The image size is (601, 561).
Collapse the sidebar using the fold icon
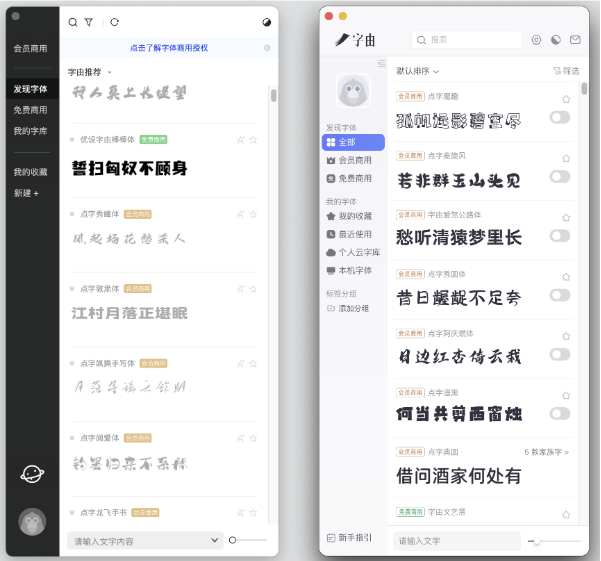point(381,63)
